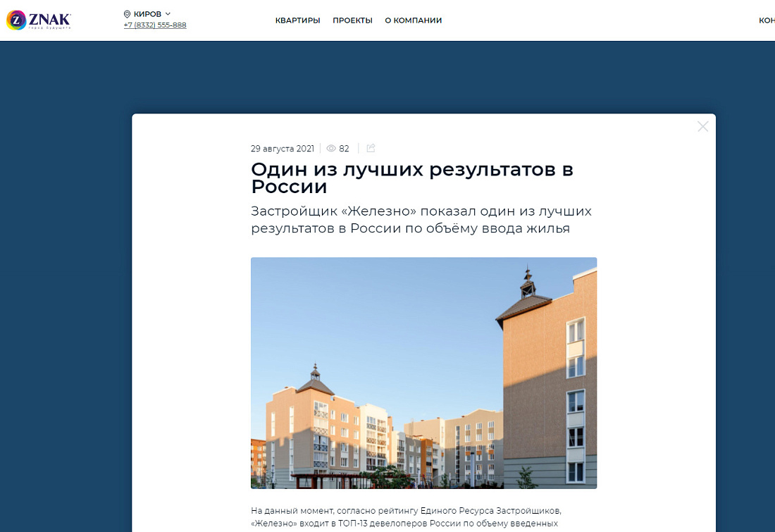Image resolution: width=775 pixels, height=532 pixels.
Task: Open the Квартиры menu
Action: click(x=297, y=20)
